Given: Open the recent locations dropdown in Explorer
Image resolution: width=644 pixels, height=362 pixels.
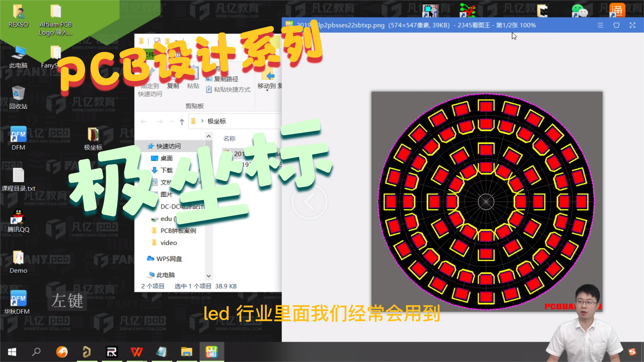Looking at the screenshot, I should coord(172,122).
